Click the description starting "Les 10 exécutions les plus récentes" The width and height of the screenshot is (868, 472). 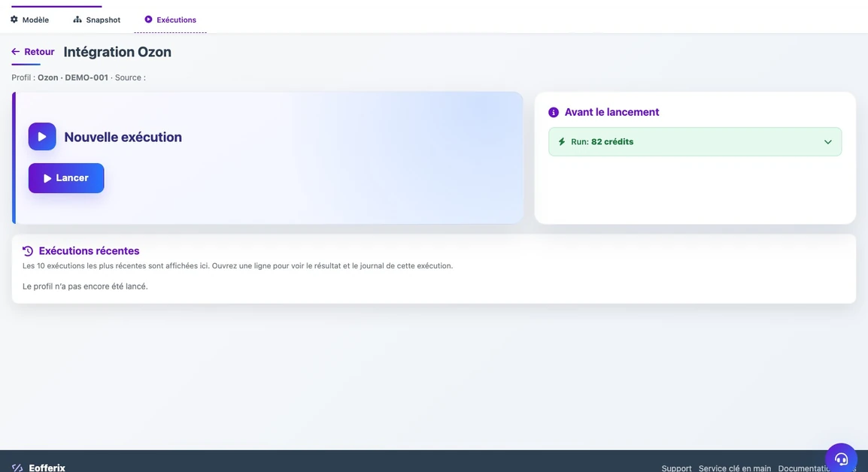(x=238, y=266)
